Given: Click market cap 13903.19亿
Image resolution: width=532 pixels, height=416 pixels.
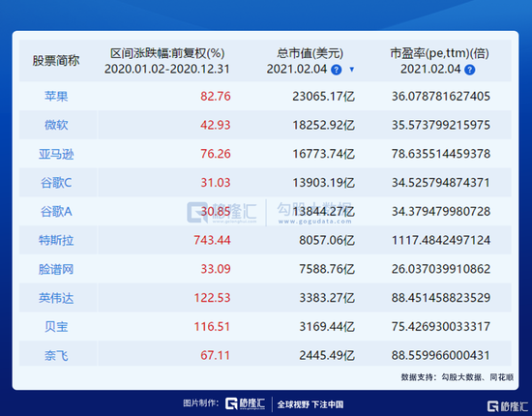Looking at the screenshot, I should (324, 183).
